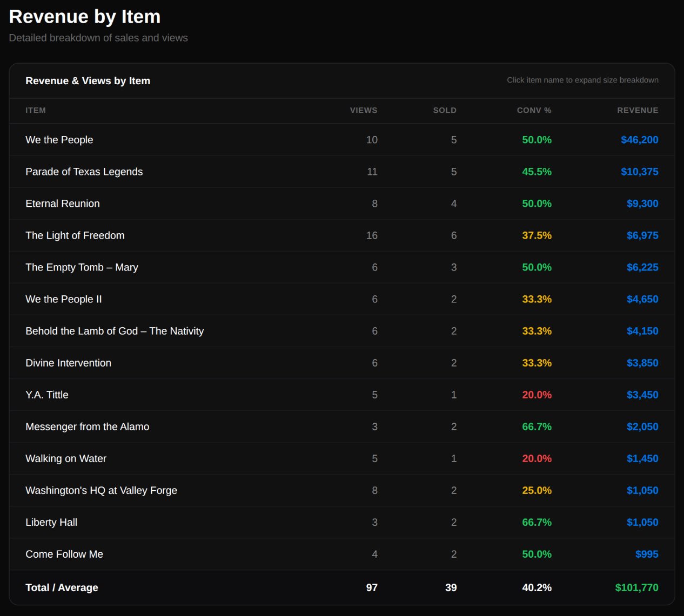Click the Revenue & Views by Item title
The image size is (684, 616).
click(88, 80)
